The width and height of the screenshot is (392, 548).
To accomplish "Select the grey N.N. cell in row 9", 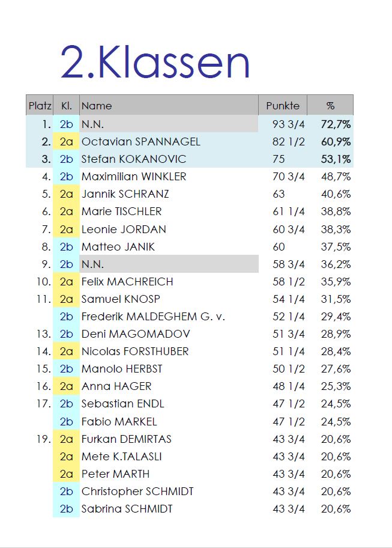I will pos(169,264).
